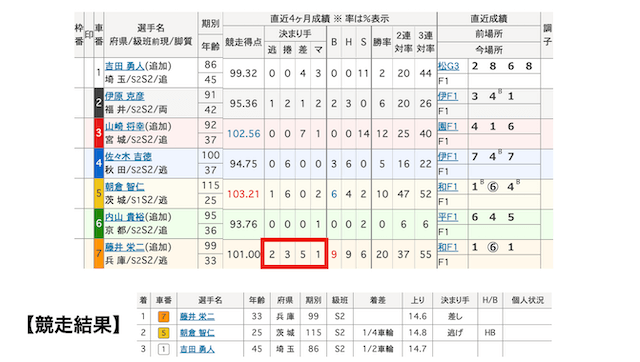Click yellow car number 5 badge in entry table

point(99,193)
